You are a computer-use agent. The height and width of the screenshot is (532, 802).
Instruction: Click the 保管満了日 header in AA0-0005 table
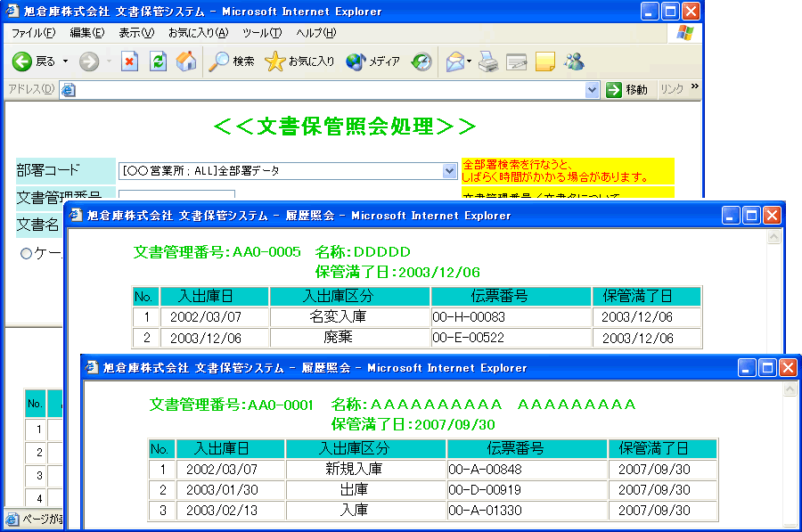pyautogui.click(x=646, y=296)
